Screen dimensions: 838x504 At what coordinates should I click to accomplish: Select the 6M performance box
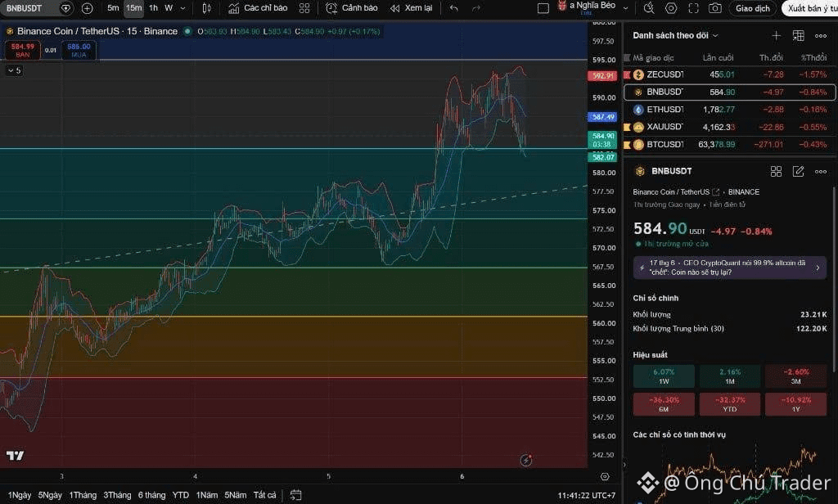coord(664,404)
